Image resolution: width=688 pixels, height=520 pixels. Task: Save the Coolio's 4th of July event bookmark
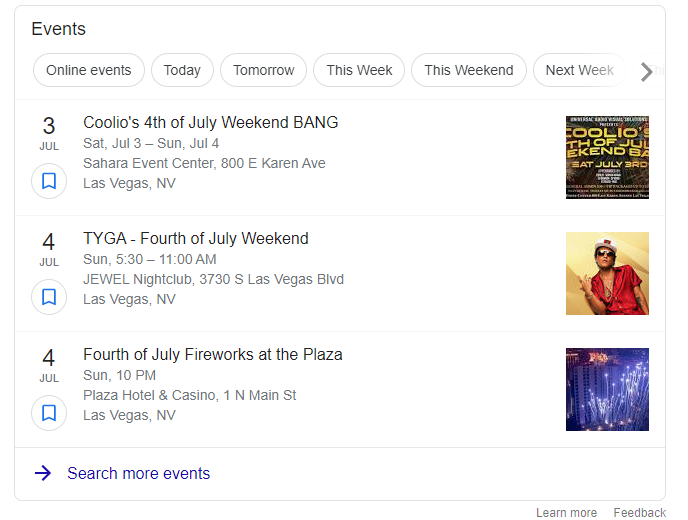coord(49,182)
